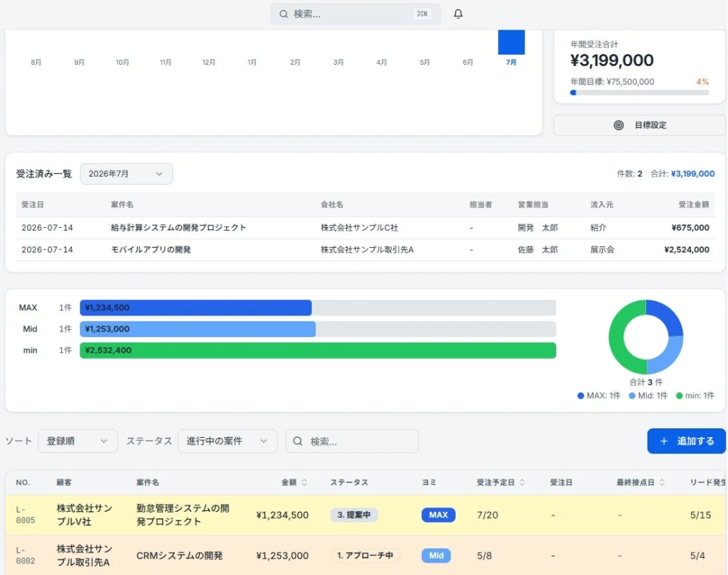The height and width of the screenshot is (575, 728).
Task: Click company 株式会社サンプル取引先A in orders table
Action: 367,250
